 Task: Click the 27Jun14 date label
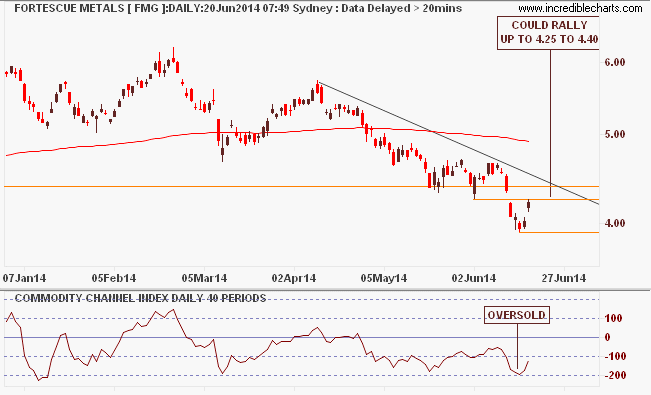point(564,278)
